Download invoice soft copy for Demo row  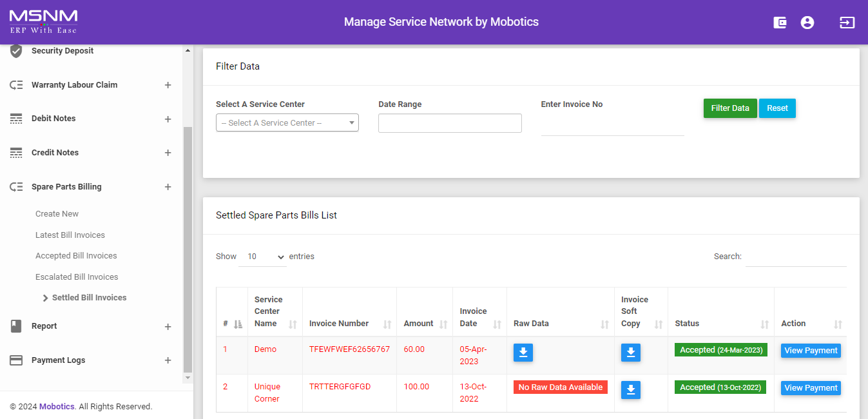(x=630, y=352)
